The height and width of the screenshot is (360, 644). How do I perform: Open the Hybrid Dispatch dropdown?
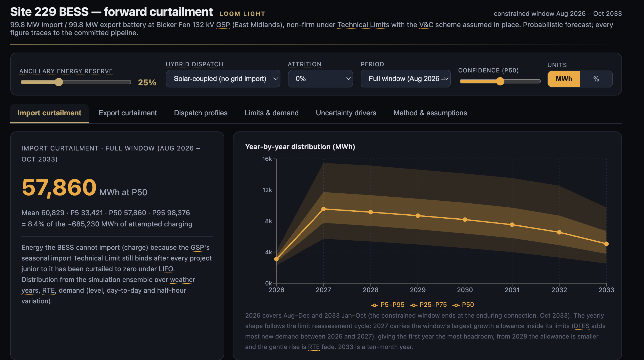(x=223, y=79)
